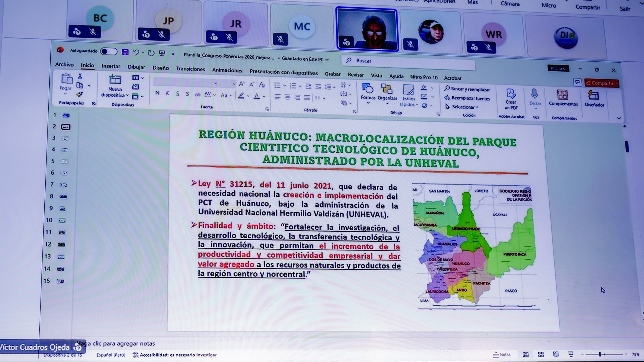Image resolution: width=644 pixels, height=362 pixels.
Task: Switch to the Insertar tab
Action: (x=111, y=66)
